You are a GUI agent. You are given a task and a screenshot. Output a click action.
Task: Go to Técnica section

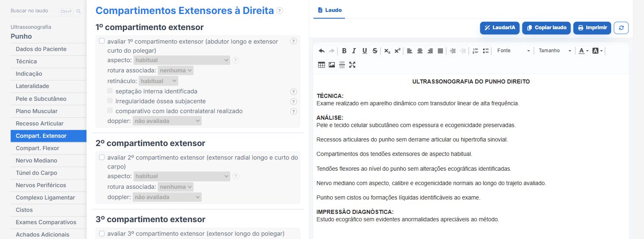(x=48, y=61)
